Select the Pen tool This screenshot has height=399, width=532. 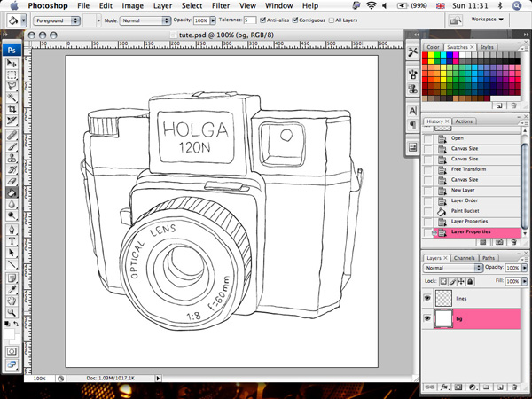point(12,230)
